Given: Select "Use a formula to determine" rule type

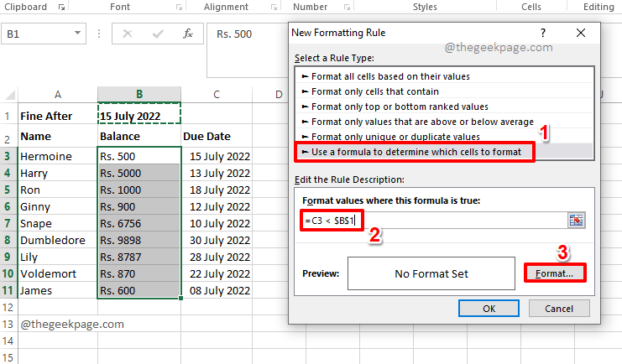Looking at the screenshot, I should 416,152.
